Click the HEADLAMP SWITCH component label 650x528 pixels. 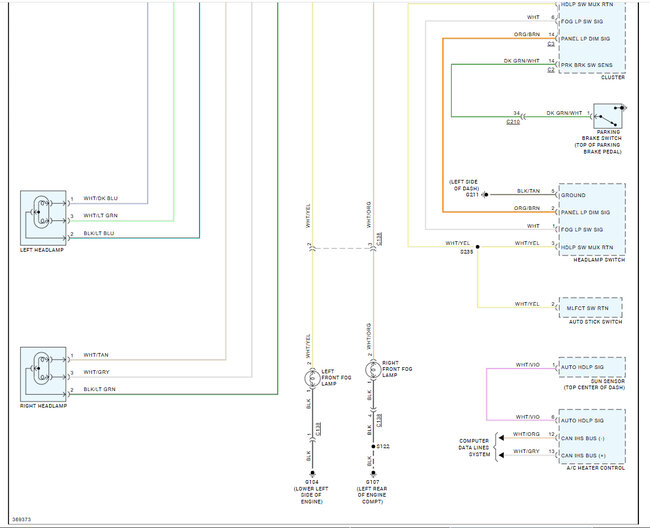[599, 260]
